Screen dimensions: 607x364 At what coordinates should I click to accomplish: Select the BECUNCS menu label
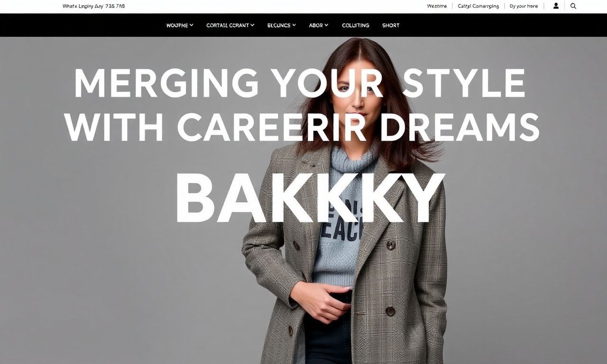click(x=279, y=25)
